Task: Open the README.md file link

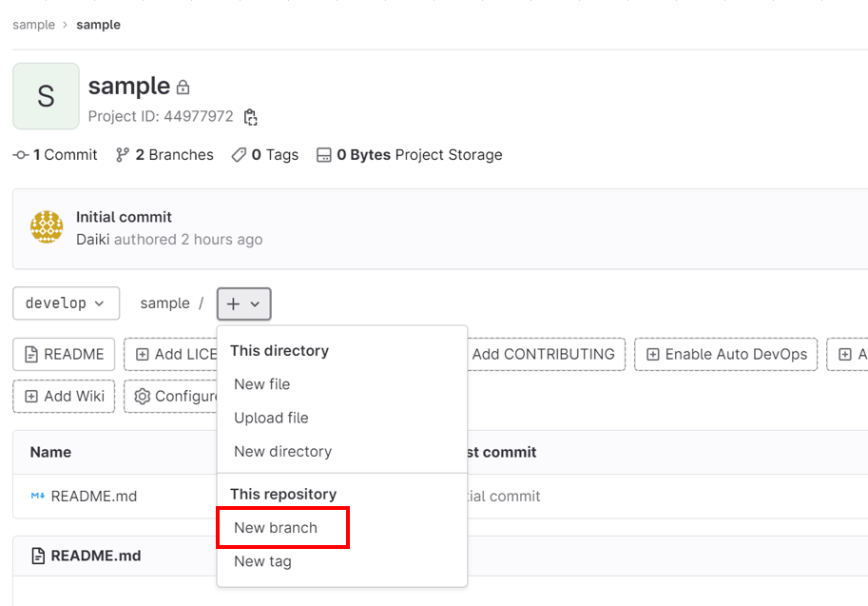Action: click(x=95, y=496)
